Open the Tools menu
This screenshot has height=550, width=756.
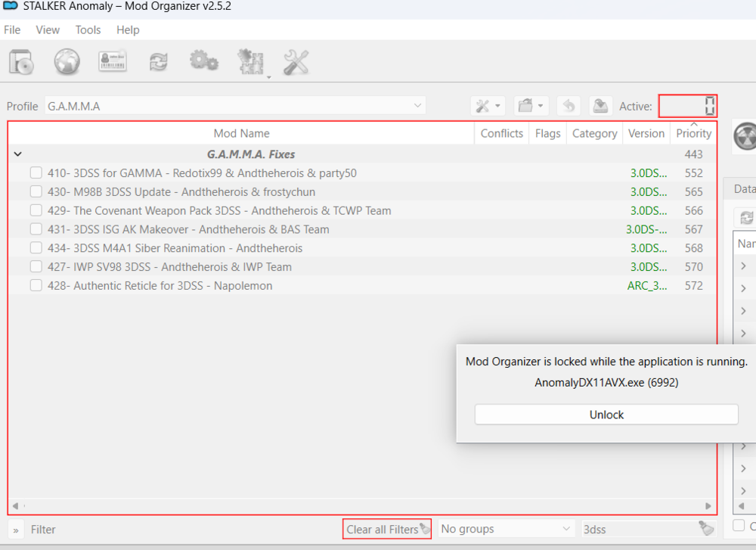88,30
